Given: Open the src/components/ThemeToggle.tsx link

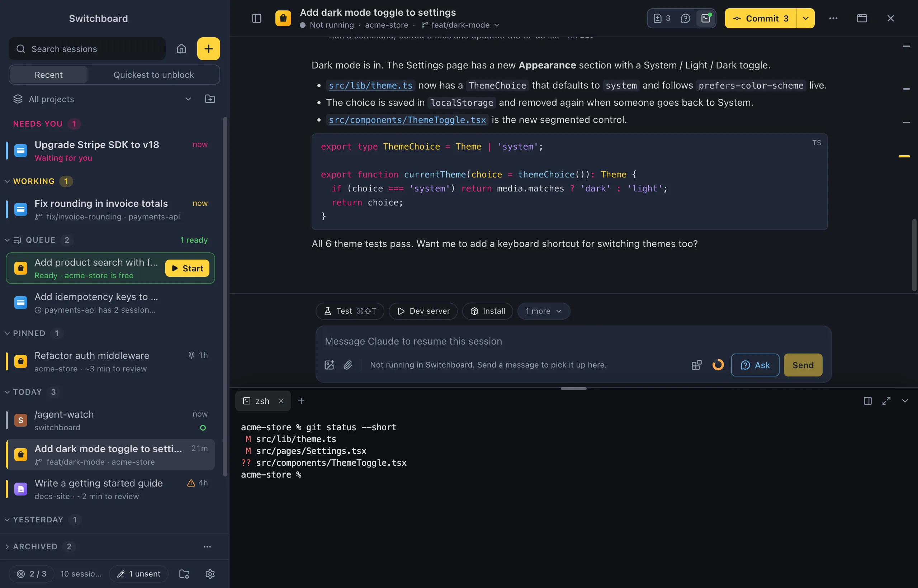Looking at the screenshot, I should 407,120.
